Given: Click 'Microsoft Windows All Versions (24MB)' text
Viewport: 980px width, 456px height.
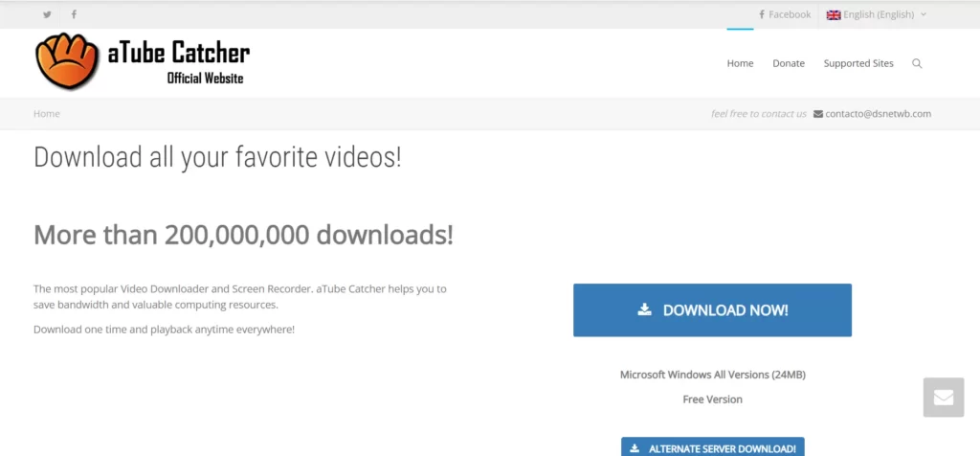Looking at the screenshot, I should pyautogui.click(x=712, y=375).
